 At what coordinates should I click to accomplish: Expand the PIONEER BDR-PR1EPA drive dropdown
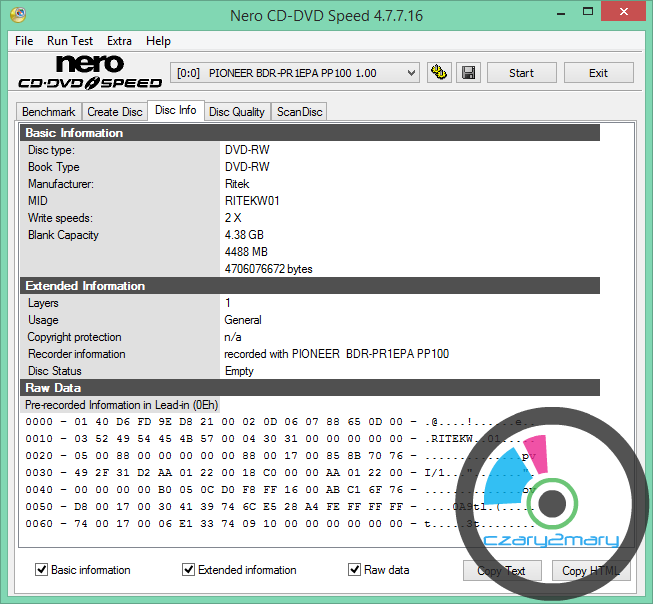pyautogui.click(x=412, y=73)
